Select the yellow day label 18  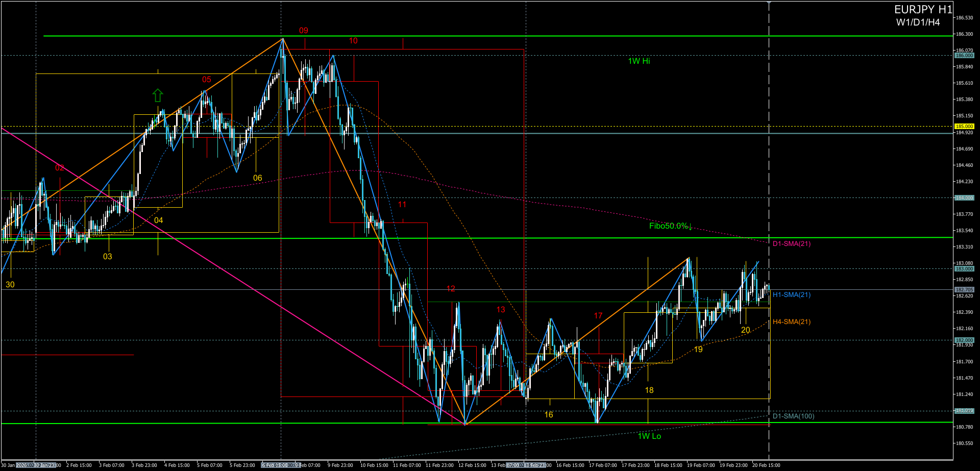(649, 390)
